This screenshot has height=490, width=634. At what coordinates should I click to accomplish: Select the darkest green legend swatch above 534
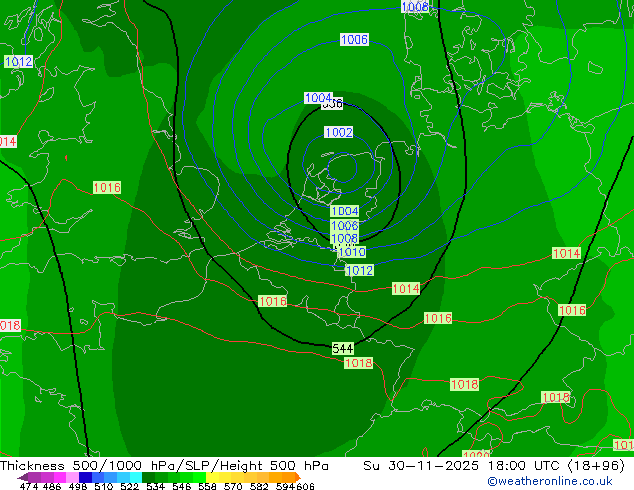click(148, 477)
